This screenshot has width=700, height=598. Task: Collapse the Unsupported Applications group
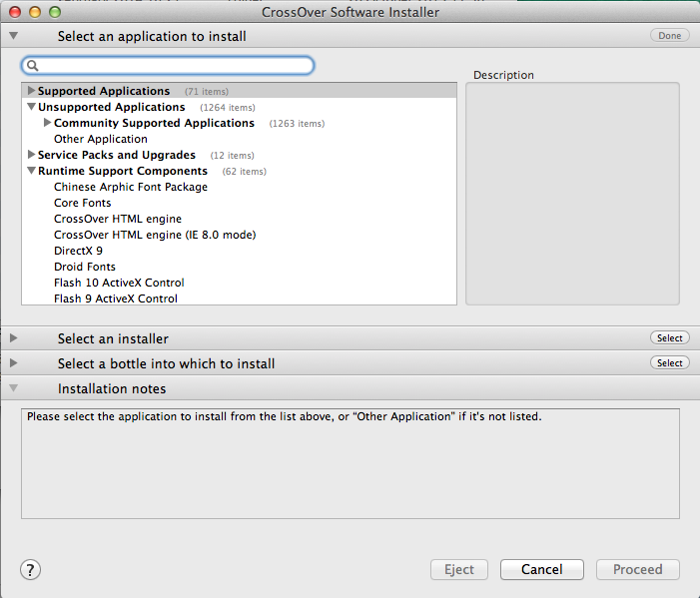point(31,107)
